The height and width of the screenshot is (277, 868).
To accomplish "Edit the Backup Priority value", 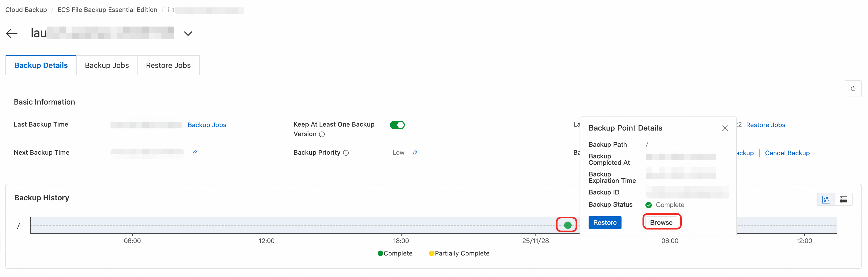I will pyautogui.click(x=415, y=153).
